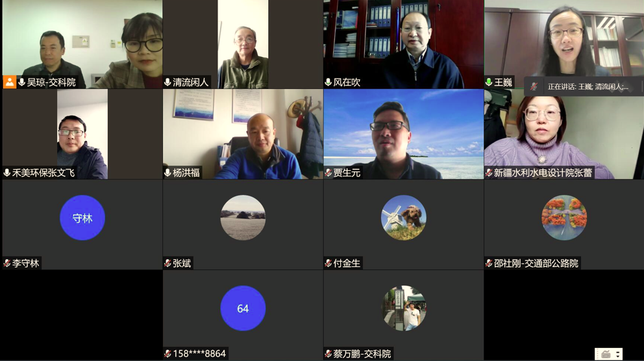
Task: Click the muted mic icon beside 贾生元
Action: click(328, 173)
